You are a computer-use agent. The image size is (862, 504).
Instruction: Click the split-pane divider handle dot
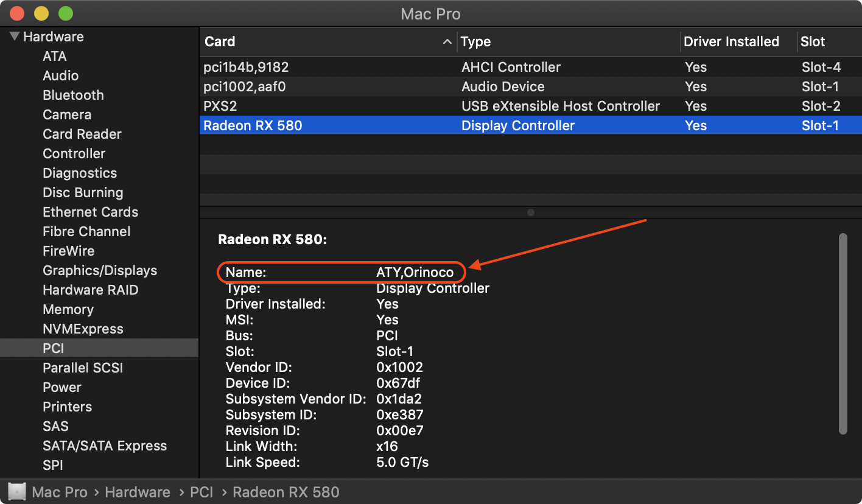(x=531, y=212)
